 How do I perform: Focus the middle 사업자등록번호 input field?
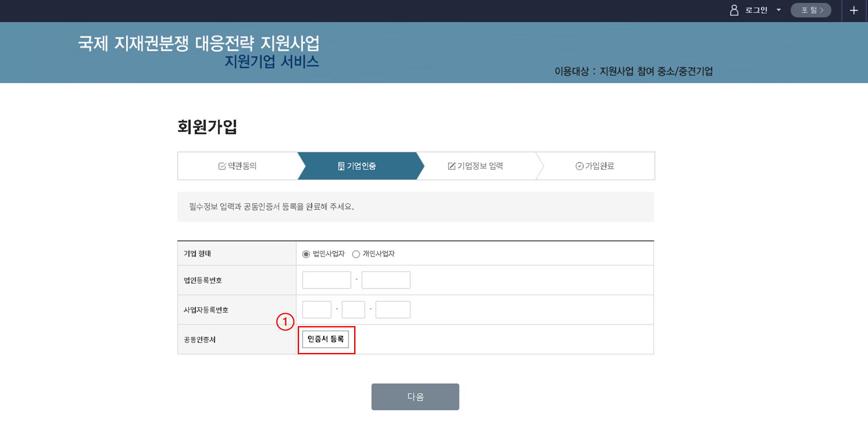pos(353,310)
